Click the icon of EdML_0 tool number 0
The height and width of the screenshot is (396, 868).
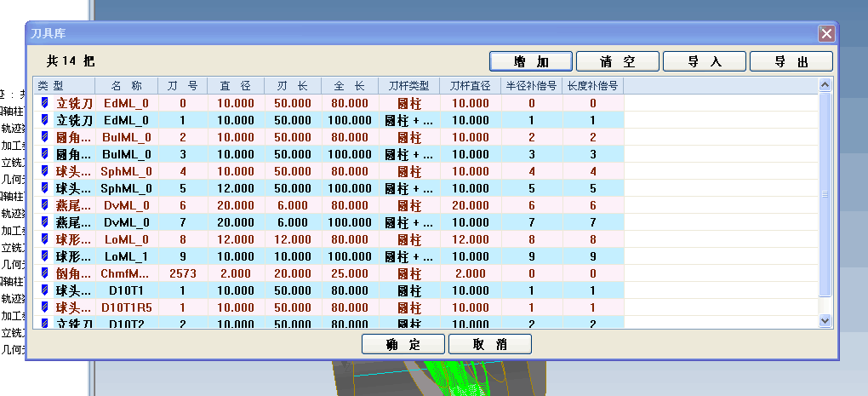(x=45, y=103)
